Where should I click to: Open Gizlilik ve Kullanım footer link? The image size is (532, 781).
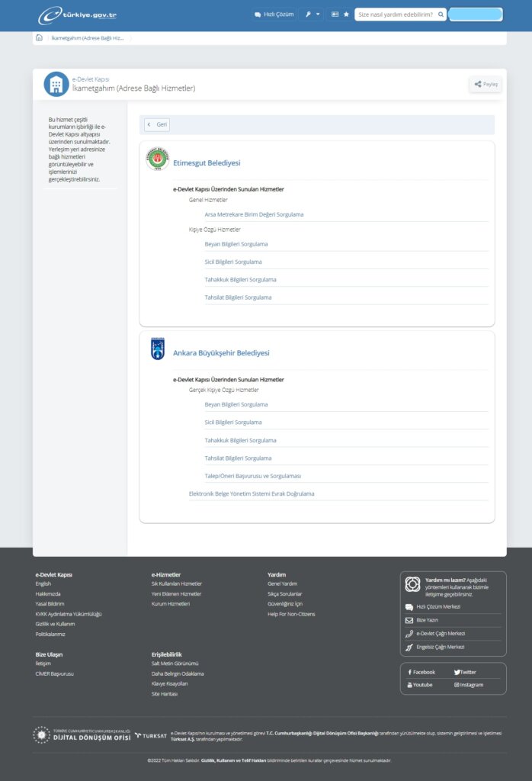(55, 624)
